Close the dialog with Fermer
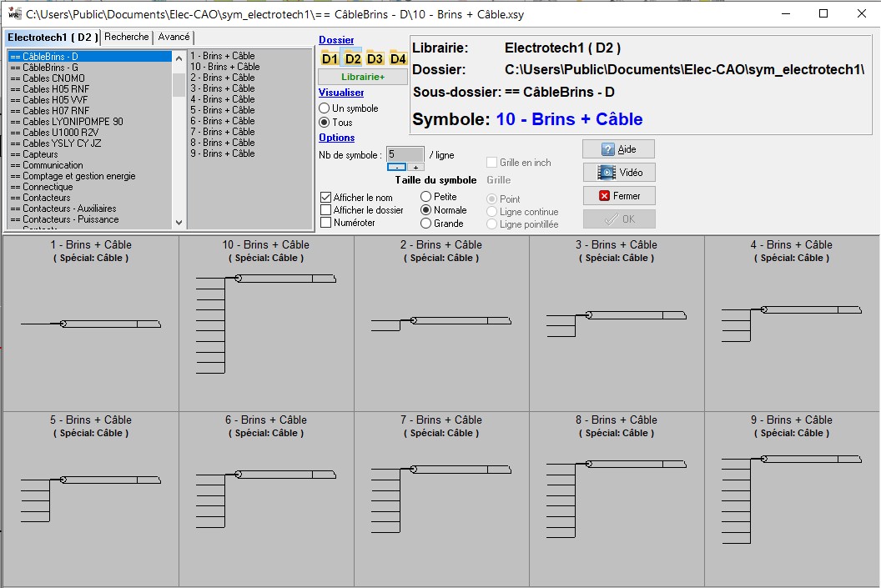 pyautogui.click(x=618, y=196)
